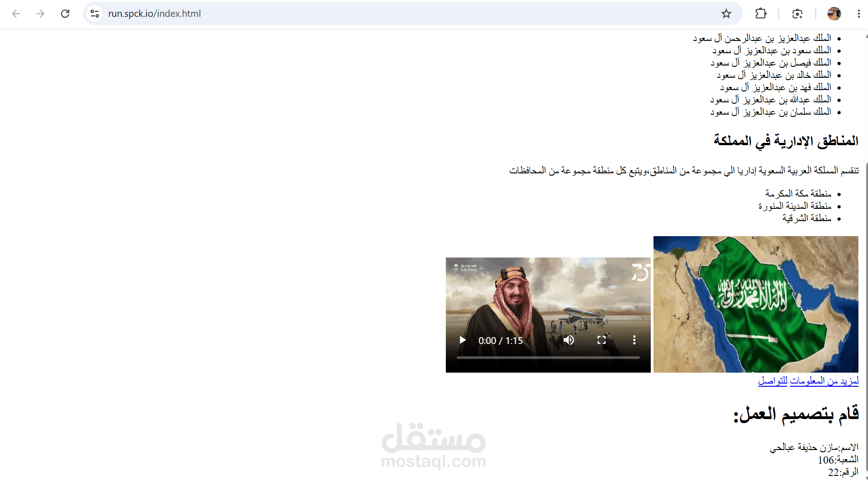Image resolution: width=868 pixels, height=480 pixels.
Task: Click the heading المناطق الإدارية في المملكة
Action: (x=786, y=141)
